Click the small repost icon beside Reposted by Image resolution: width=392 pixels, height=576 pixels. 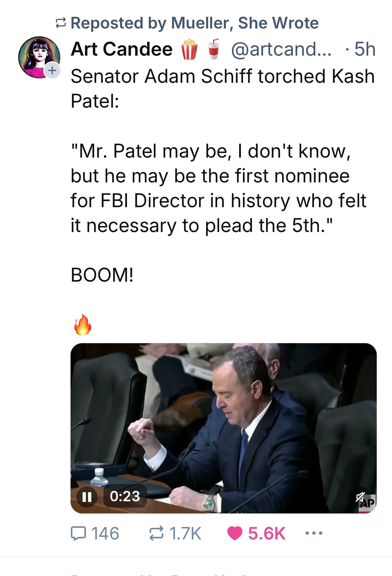click(x=61, y=23)
